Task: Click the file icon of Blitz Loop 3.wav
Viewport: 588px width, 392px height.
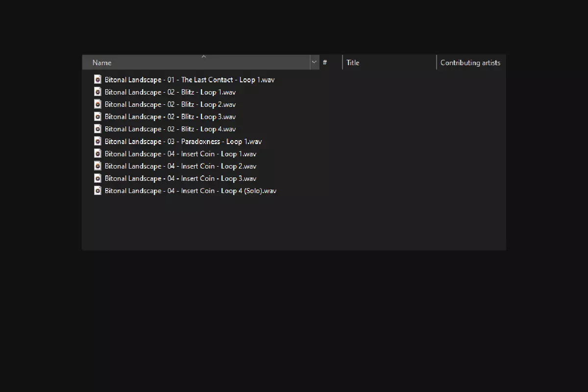Action: (98, 116)
